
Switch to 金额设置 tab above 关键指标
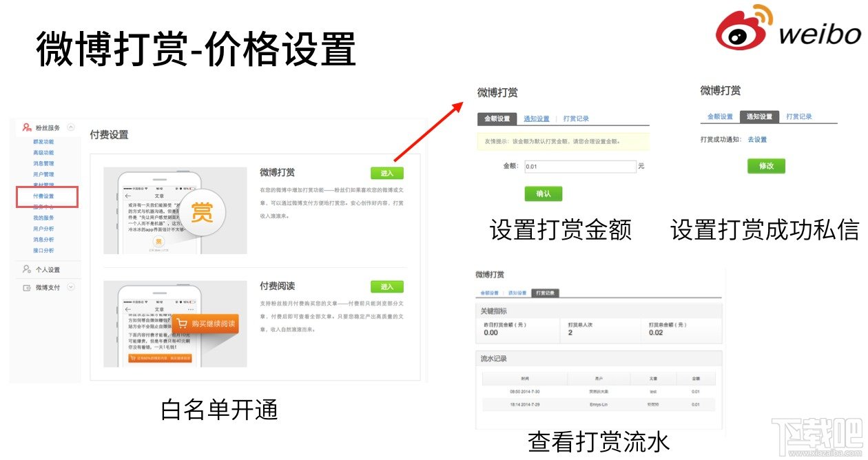pos(490,293)
